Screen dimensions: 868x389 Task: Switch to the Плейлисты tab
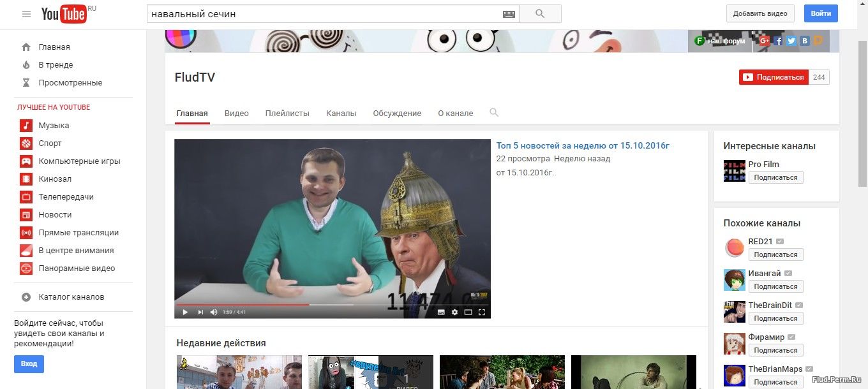(x=287, y=114)
